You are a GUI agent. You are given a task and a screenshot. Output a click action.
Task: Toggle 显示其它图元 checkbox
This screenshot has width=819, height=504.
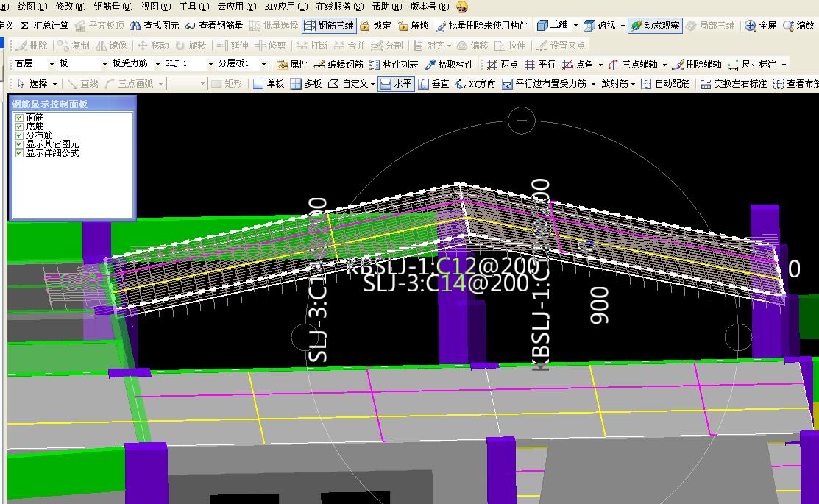coord(19,144)
